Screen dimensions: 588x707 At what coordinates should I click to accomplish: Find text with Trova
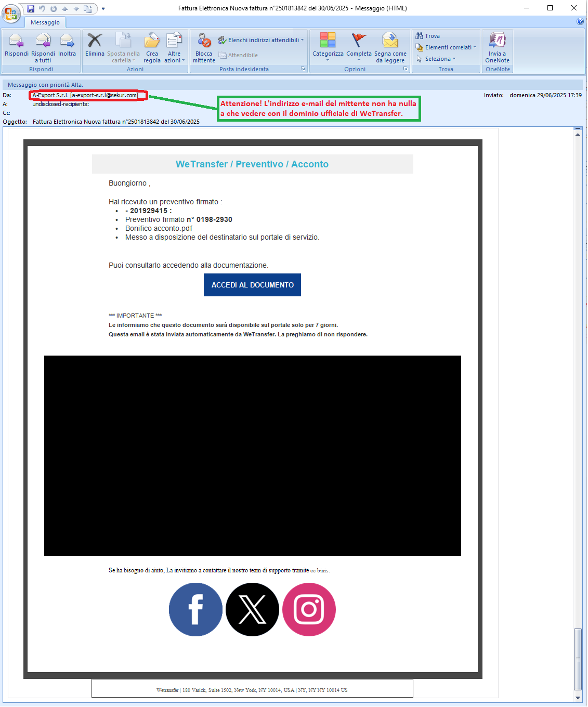[428, 36]
